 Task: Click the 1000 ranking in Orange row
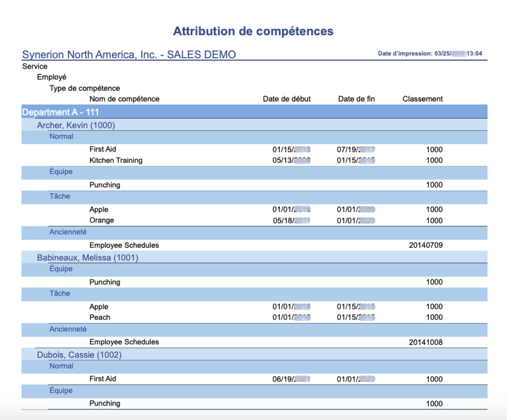[434, 220]
